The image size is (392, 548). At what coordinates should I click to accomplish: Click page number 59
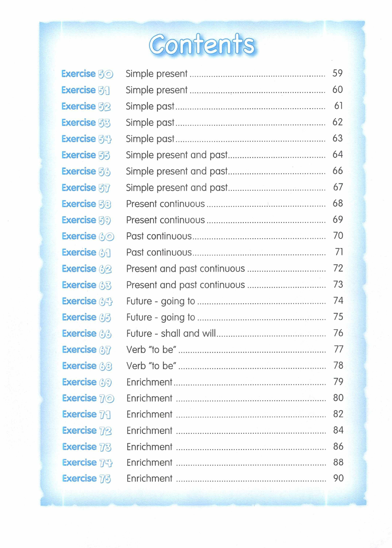coord(338,73)
